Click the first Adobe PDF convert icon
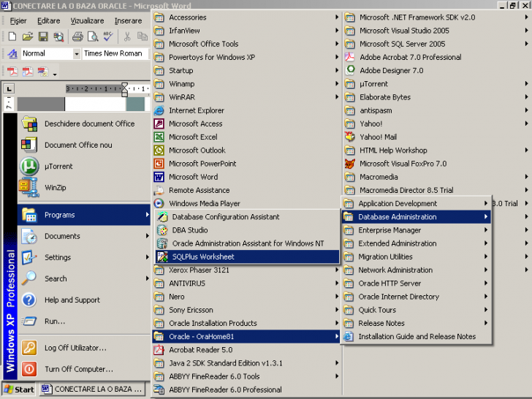 coord(12,72)
